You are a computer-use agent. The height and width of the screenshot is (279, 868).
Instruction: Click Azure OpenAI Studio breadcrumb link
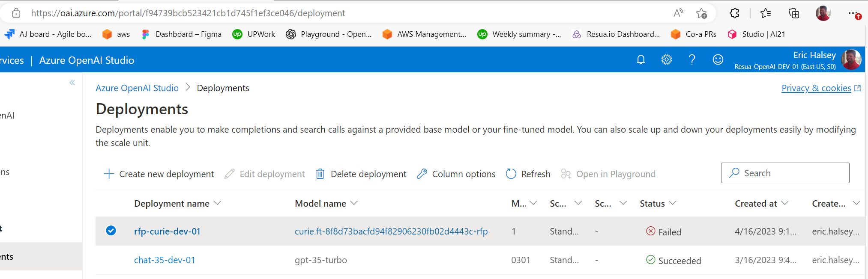coord(137,88)
